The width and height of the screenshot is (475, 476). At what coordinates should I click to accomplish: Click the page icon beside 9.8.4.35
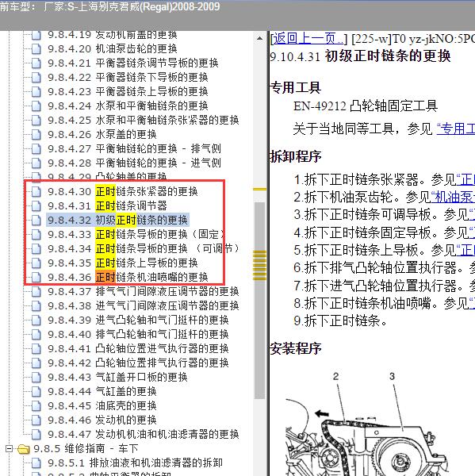tap(36, 263)
